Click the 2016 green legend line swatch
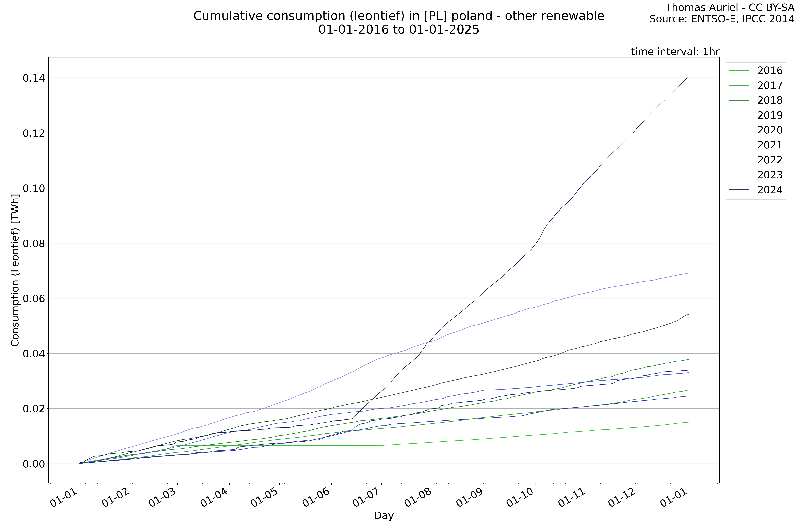 [739, 70]
